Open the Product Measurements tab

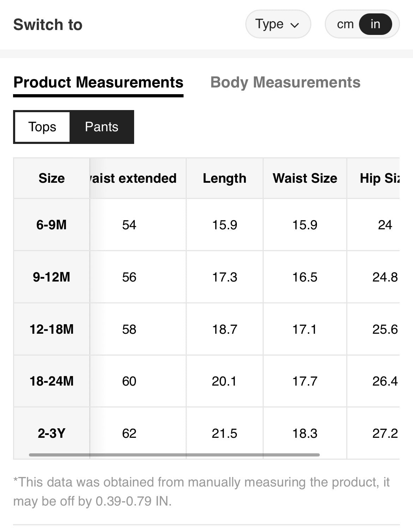[98, 83]
